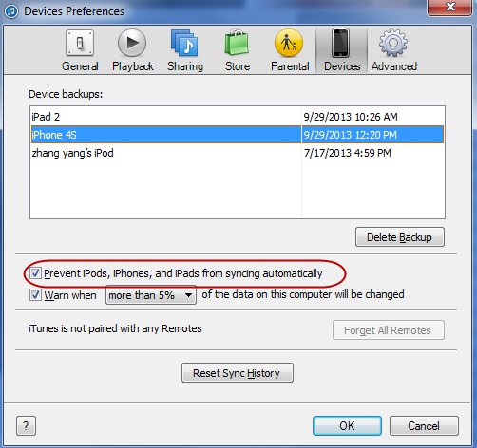This screenshot has width=477, height=448.
Task: Select zhang yang's iPod backup row
Action: pyautogui.click(x=238, y=153)
